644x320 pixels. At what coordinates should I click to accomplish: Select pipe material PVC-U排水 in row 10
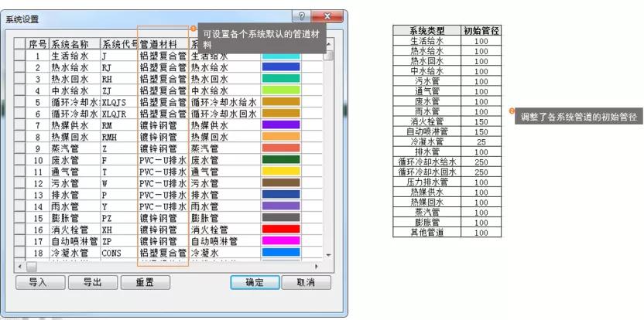point(163,160)
